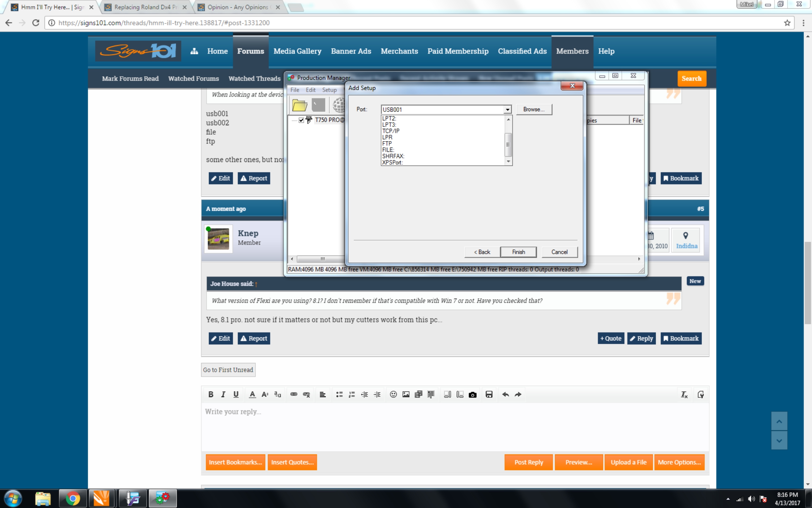
Task: Open Media Gallery in site navigation
Action: point(297,51)
